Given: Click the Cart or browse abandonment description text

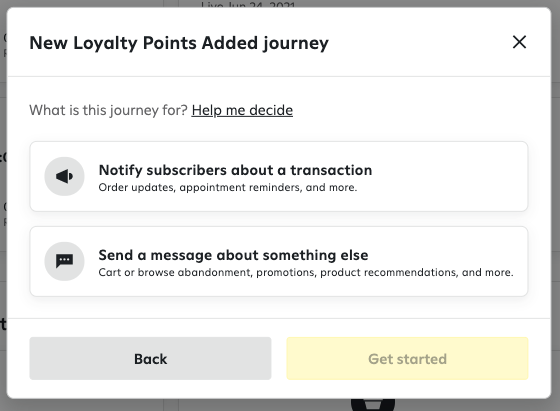Looking at the screenshot, I should click(306, 272).
